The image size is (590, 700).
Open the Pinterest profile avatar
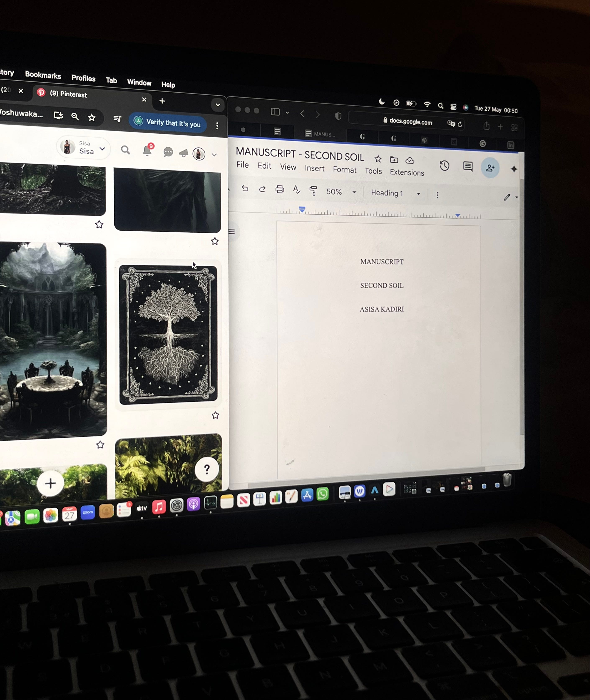coord(199,154)
